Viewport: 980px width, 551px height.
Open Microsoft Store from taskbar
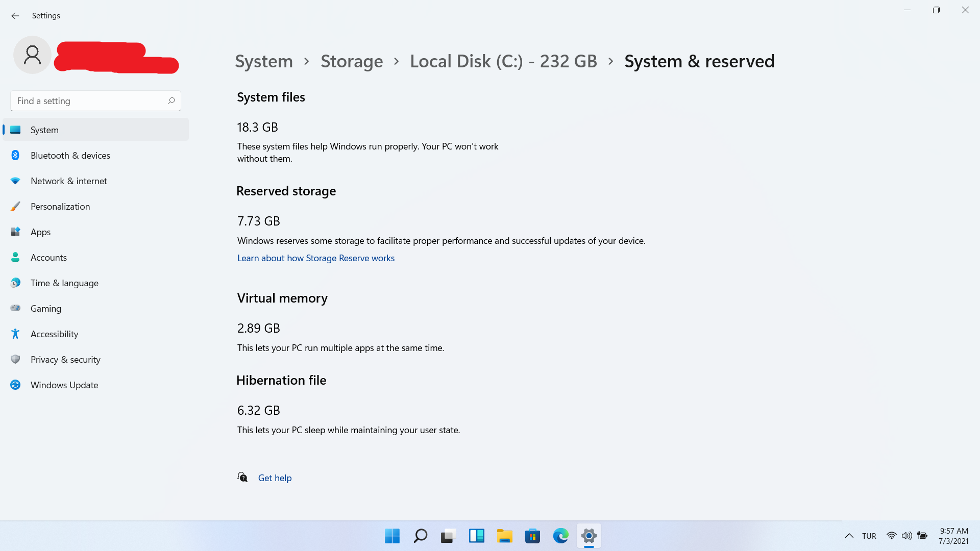click(532, 536)
